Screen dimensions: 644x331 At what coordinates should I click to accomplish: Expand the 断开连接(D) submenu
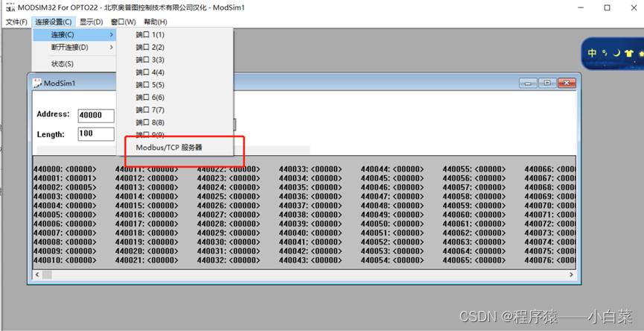point(74,47)
